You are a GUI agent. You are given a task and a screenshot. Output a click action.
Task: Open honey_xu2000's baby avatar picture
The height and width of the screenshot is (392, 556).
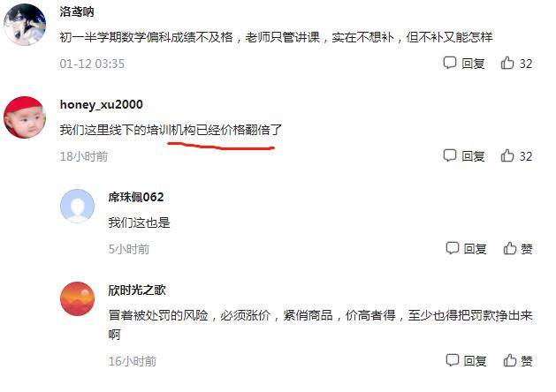[x=25, y=117]
